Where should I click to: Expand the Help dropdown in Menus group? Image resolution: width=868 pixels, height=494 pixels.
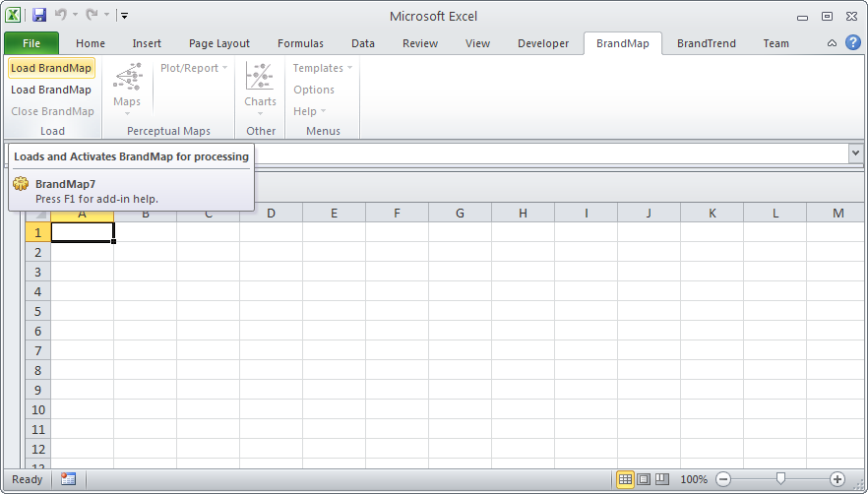pyautogui.click(x=309, y=111)
